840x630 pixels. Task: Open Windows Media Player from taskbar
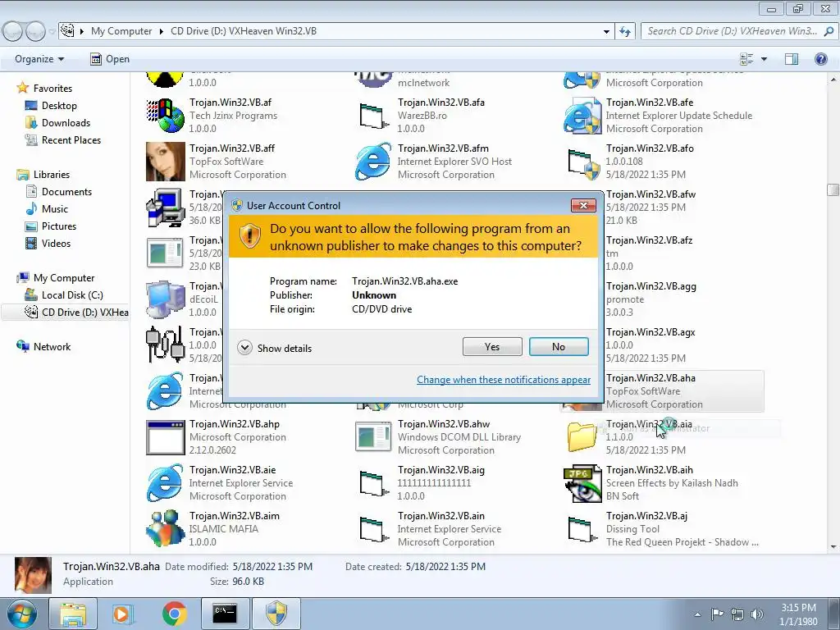tap(121, 614)
